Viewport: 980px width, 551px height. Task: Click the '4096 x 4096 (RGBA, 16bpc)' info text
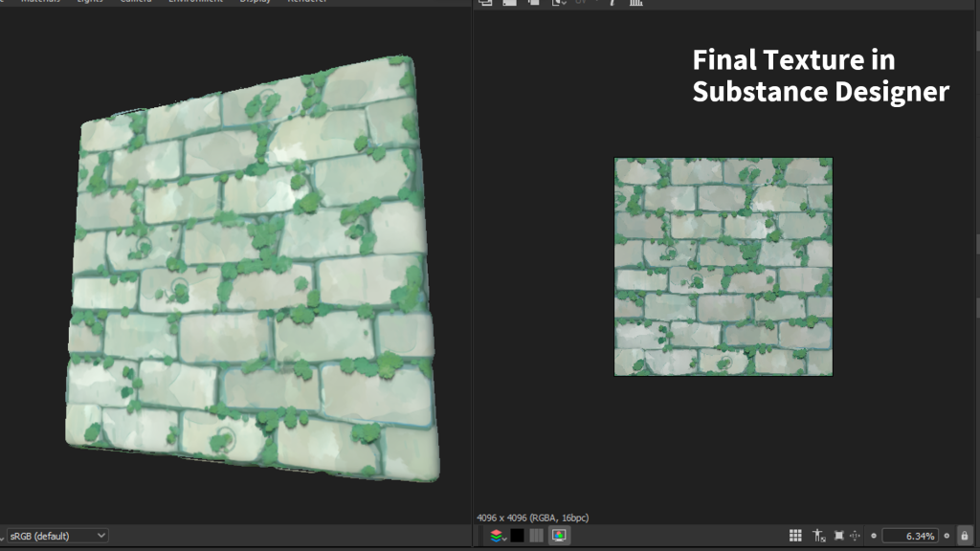[x=532, y=518]
